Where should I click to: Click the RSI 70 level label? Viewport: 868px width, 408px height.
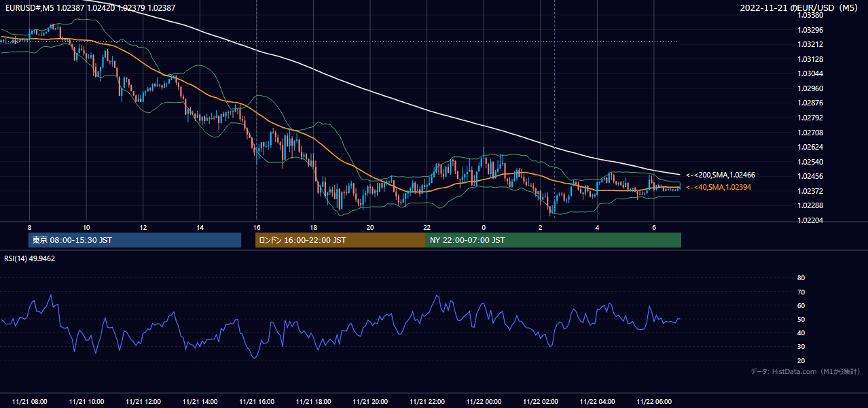(x=801, y=292)
